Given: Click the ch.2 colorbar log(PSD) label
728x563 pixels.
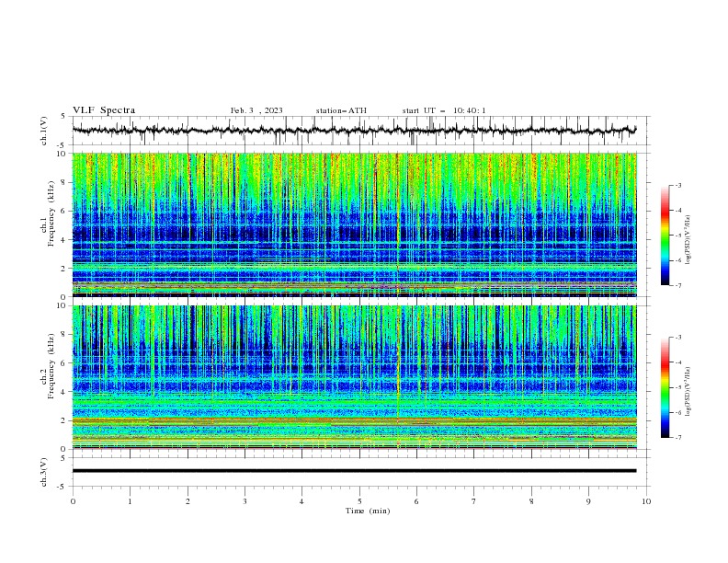Looking at the screenshot, I should (688, 391).
